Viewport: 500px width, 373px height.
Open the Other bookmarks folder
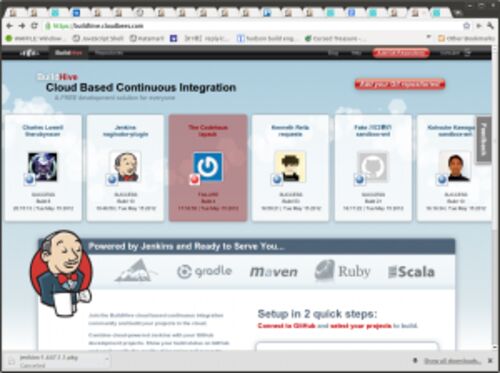[466, 38]
